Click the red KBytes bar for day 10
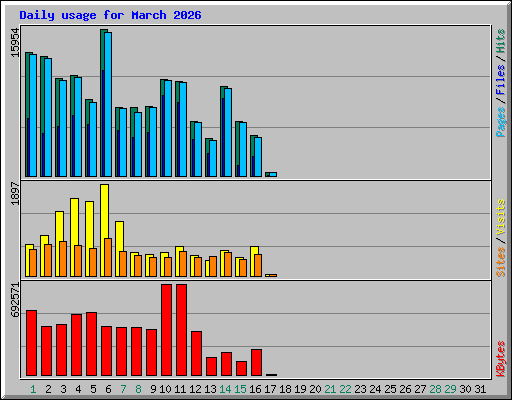This screenshot has height=400, width=512. click(x=166, y=330)
